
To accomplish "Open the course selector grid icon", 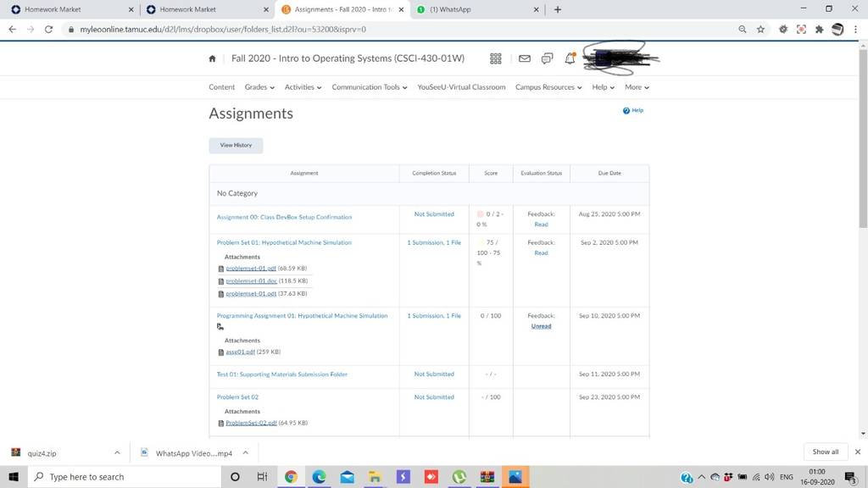I will [495, 58].
